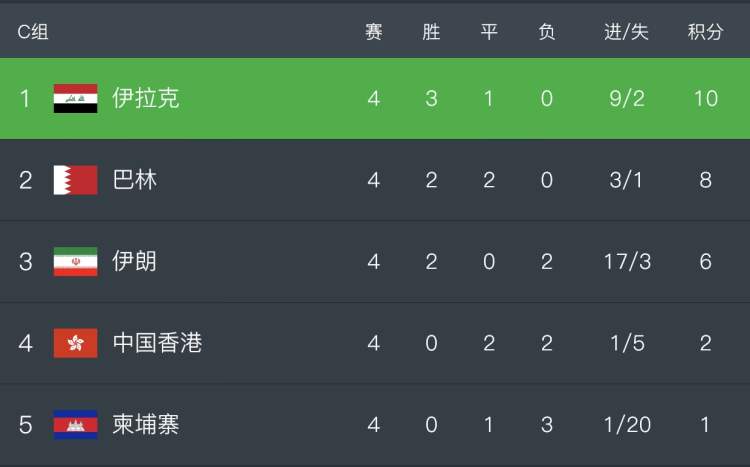Image resolution: width=750 pixels, height=467 pixels.
Task: Click the 平 draws column header
Action: (489, 32)
